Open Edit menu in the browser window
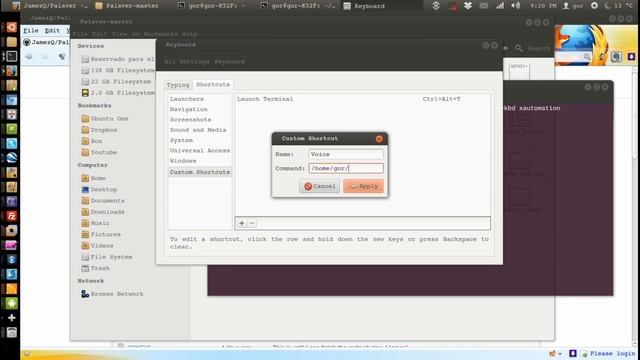This screenshot has width=640, height=360. tap(52, 31)
